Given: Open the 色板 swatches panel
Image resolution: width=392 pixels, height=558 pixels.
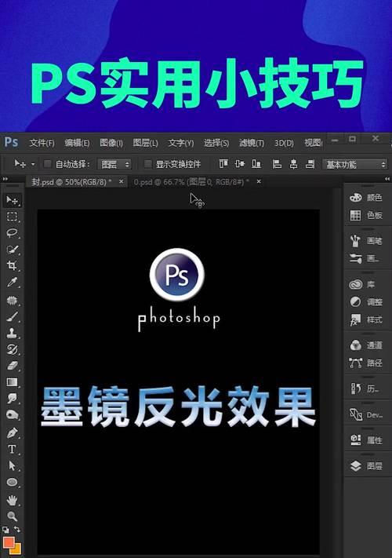Looking at the screenshot, I should point(366,215).
